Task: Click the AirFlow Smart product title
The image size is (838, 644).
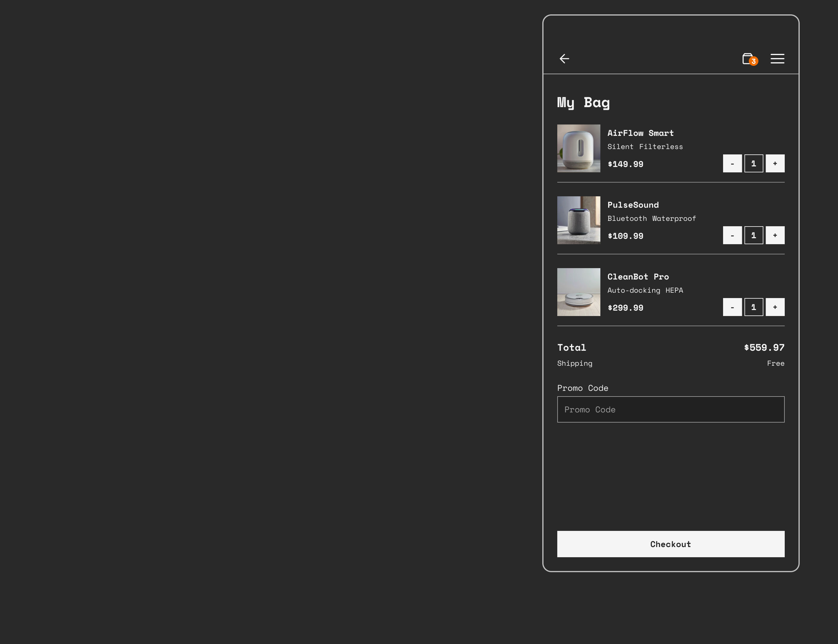Action: point(640,133)
